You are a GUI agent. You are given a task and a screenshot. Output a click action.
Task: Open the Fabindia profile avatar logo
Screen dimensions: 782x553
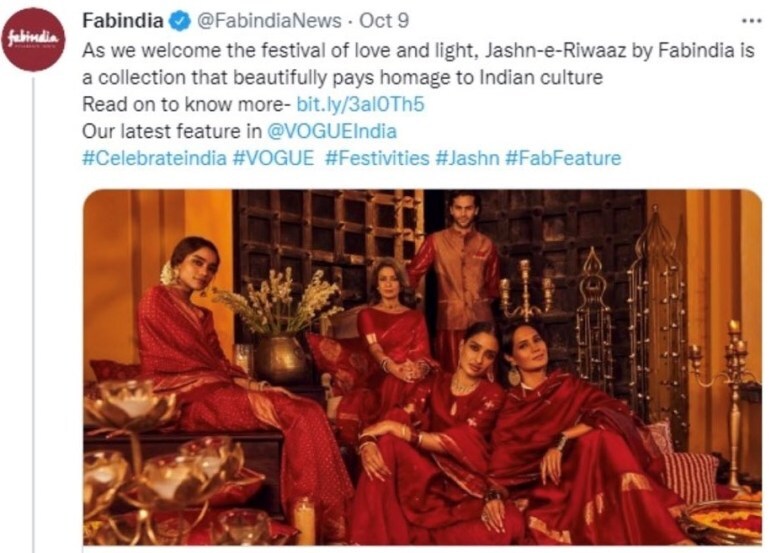34,39
